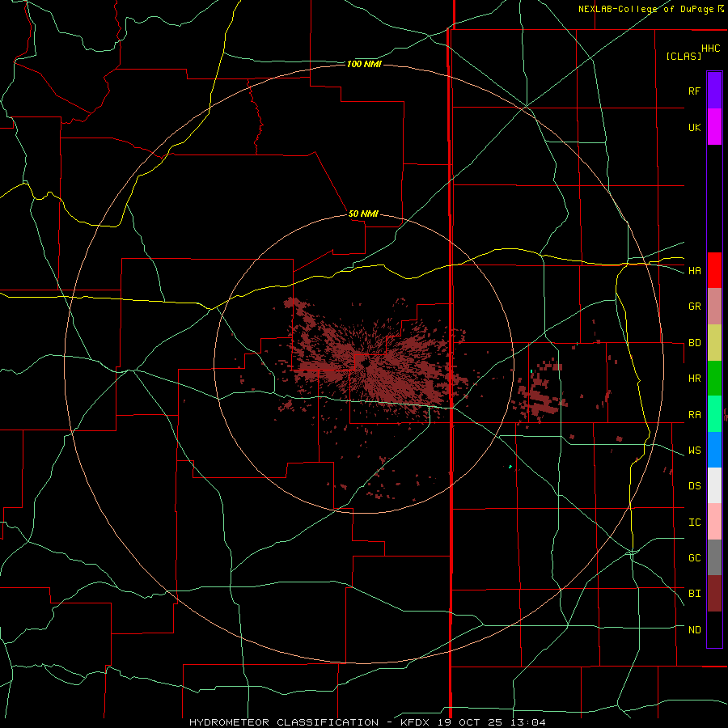The image size is (728, 728).
Task: Click the 50 NMI range ring label
Action: 363,214
